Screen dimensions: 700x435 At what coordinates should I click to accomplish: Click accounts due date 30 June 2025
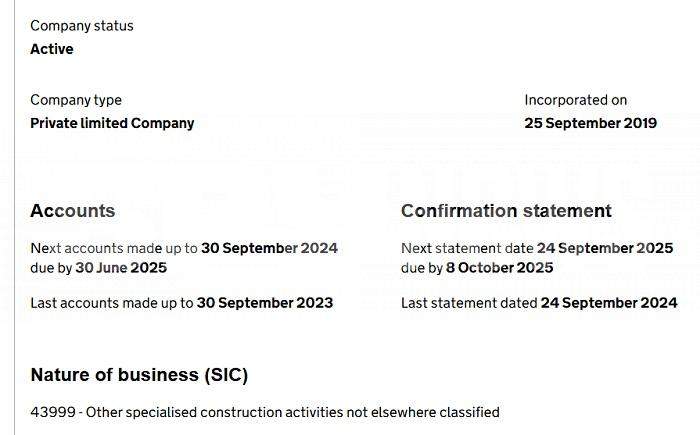coord(121,268)
